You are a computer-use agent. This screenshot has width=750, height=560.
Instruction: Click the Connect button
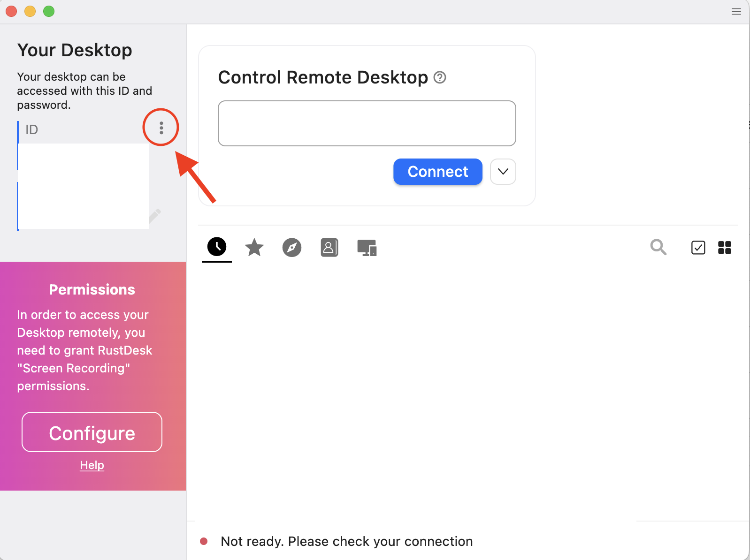click(x=437, y=172)
